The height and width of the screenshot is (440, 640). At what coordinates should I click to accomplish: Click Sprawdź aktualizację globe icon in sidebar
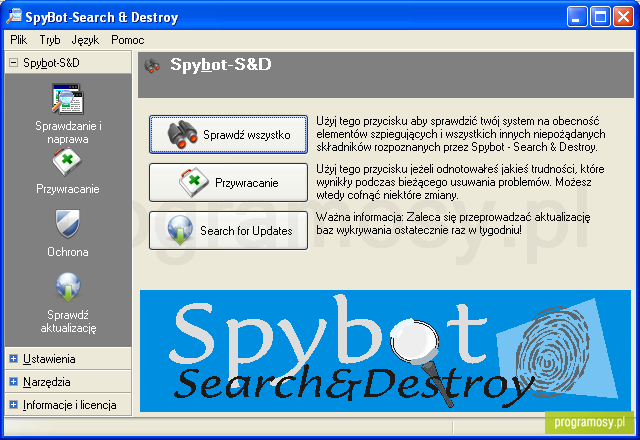click(68, 287)
